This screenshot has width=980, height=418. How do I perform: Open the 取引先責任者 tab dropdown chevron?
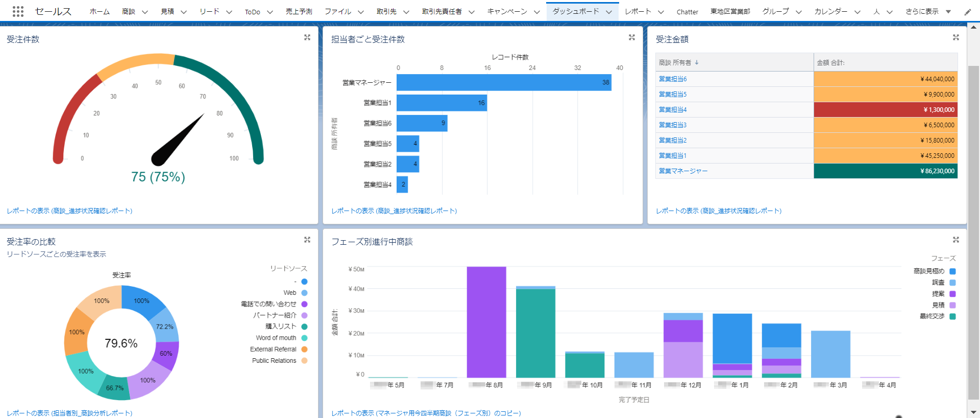coord(472,12)
